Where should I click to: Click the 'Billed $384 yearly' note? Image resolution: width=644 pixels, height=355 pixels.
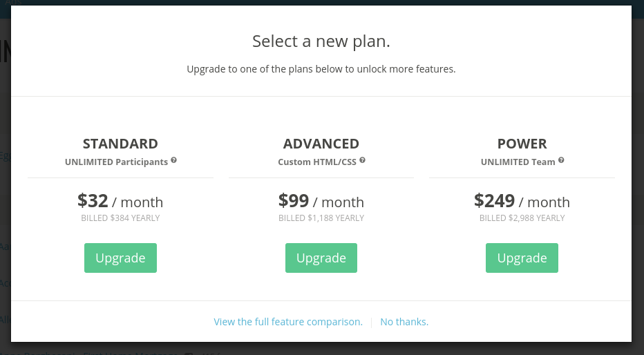pyautogui.click(x=120, y=218)
